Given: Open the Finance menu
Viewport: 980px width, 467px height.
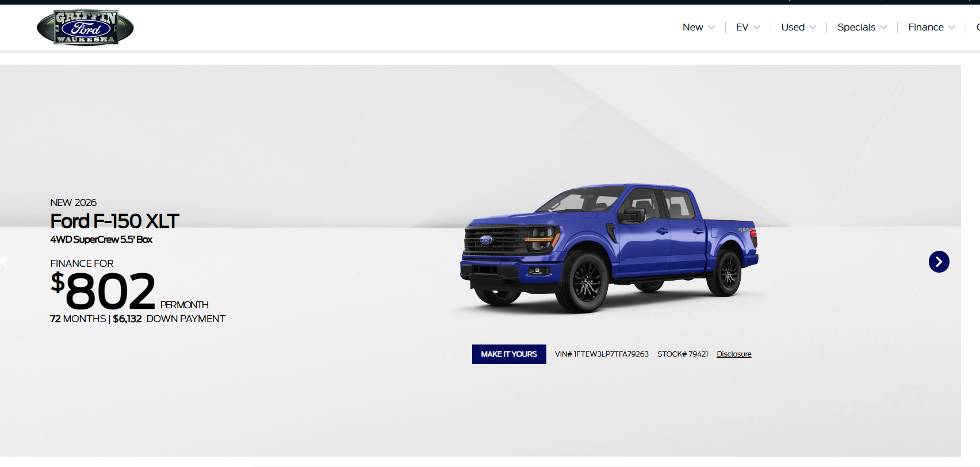Looking at the screenshot, I should [925, 27].
